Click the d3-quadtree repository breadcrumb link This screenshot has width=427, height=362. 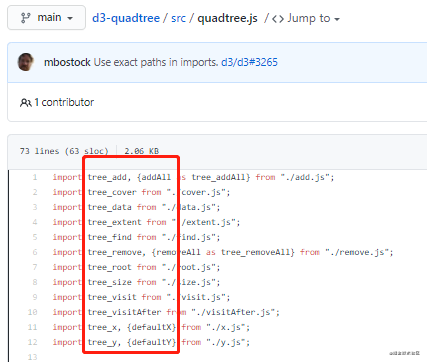(126, 18)
